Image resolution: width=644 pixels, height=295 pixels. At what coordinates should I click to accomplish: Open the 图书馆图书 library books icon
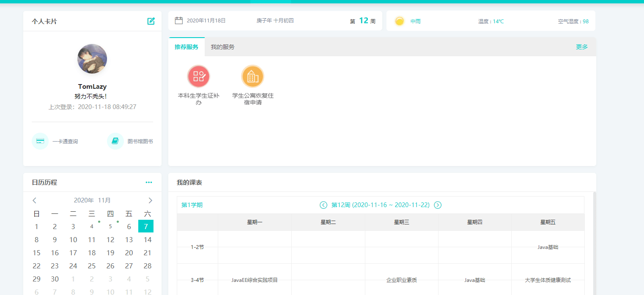[x=115, y=141]
